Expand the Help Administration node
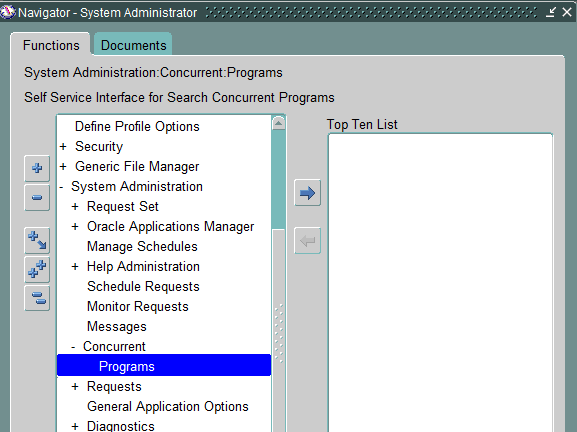This screenshot has width=577, height=432. (x=75, y=266)
